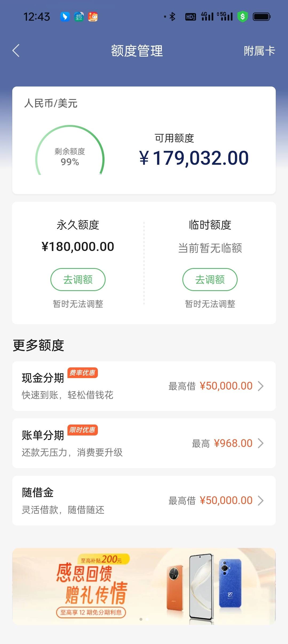Tap the 可用额度 amount ¥179,032.00
This screenshot has height=644, width=288.
tap(194, 158)
